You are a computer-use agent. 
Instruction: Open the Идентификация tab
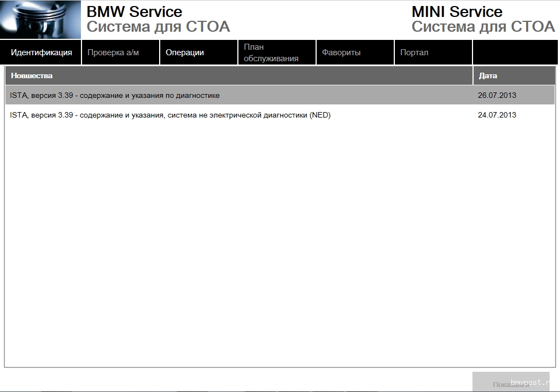tap(41, 52)
